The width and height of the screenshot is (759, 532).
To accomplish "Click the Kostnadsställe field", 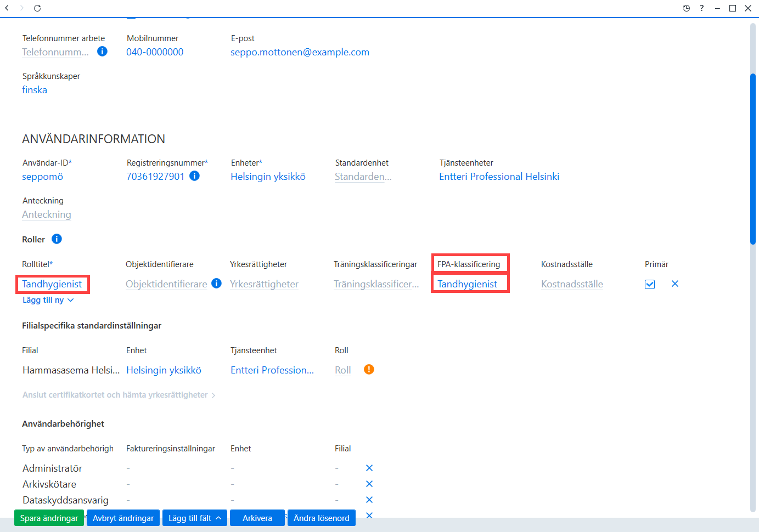I will pos(572,284).
